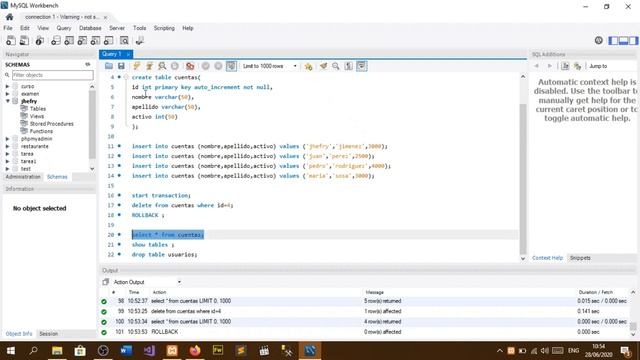Save snippet star icon in query toolbar
640x360 pixels.
309,66
